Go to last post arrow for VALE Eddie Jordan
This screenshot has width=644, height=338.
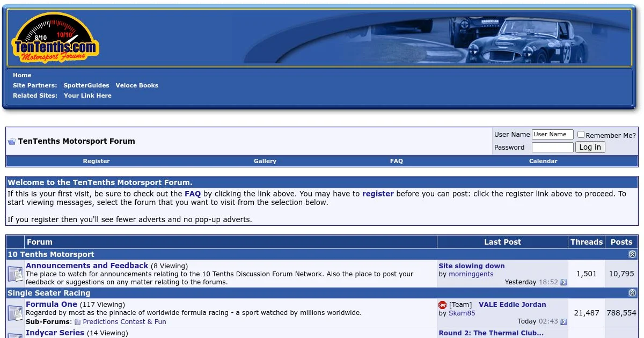[563, 322]
